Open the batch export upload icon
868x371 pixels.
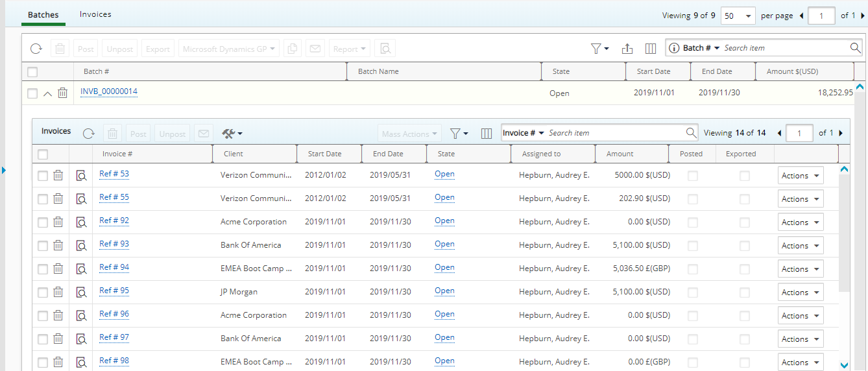pos(627,49)
